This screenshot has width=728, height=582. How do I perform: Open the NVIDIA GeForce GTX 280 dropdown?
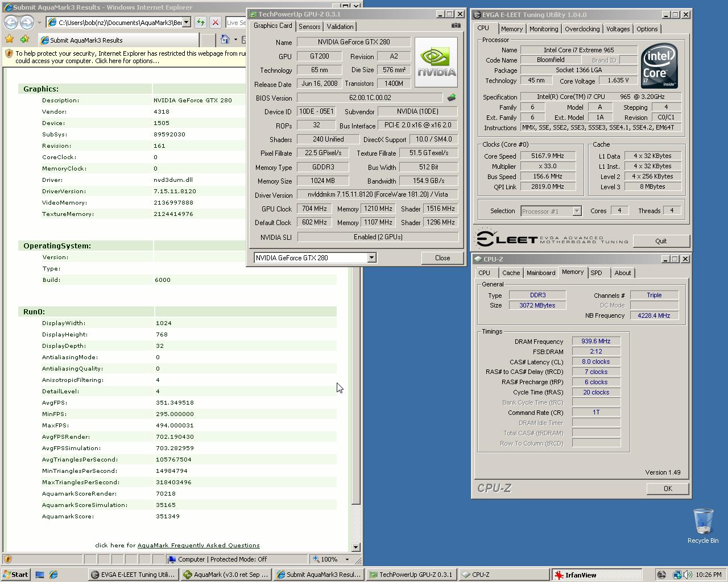(x=371, y=257)
